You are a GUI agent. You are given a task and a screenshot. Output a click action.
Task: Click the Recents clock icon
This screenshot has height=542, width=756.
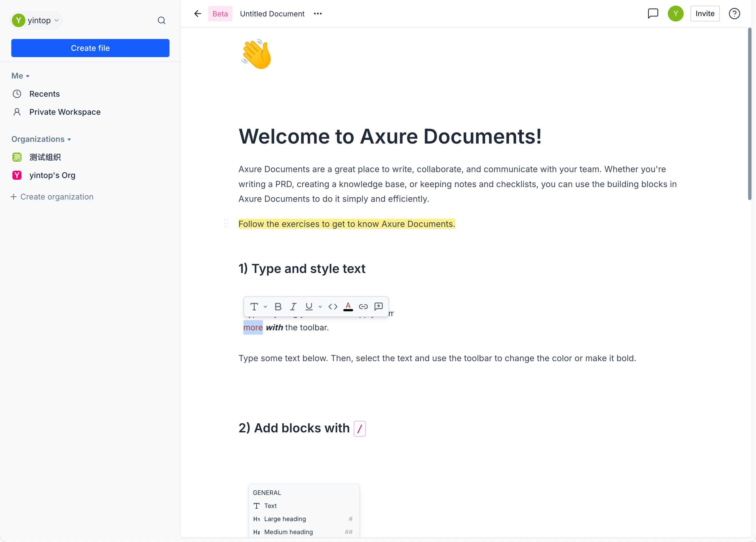17,94
